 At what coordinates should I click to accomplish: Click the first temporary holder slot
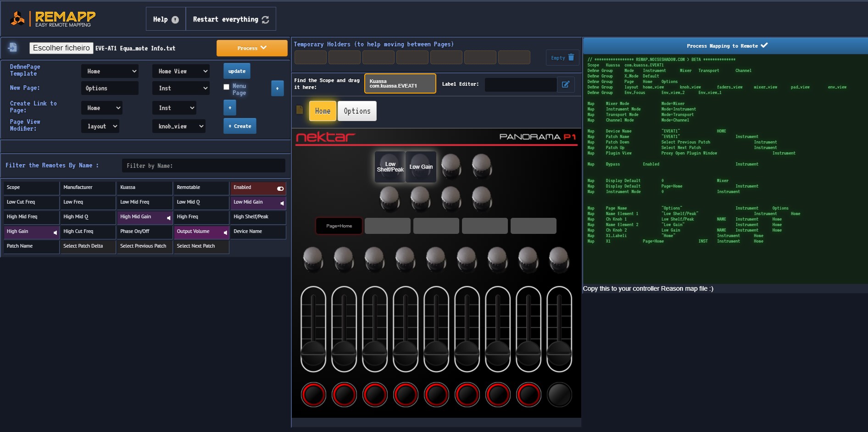[x=311, y=57]
